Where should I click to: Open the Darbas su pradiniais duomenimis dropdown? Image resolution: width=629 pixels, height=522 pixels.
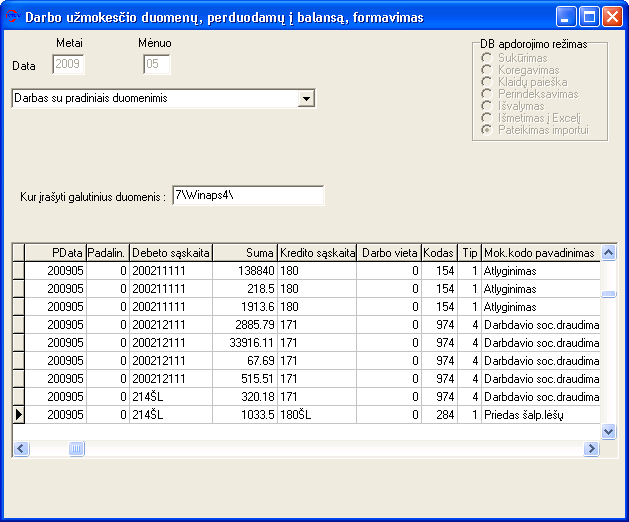306,98
